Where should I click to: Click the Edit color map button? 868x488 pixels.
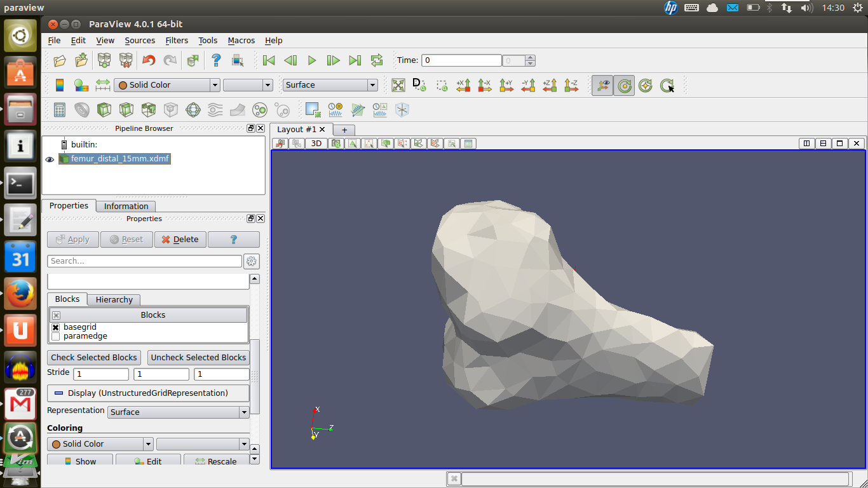click(148, 461)
